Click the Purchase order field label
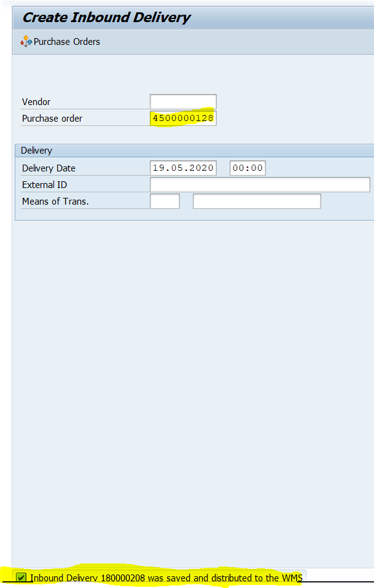 coord(52,119)
